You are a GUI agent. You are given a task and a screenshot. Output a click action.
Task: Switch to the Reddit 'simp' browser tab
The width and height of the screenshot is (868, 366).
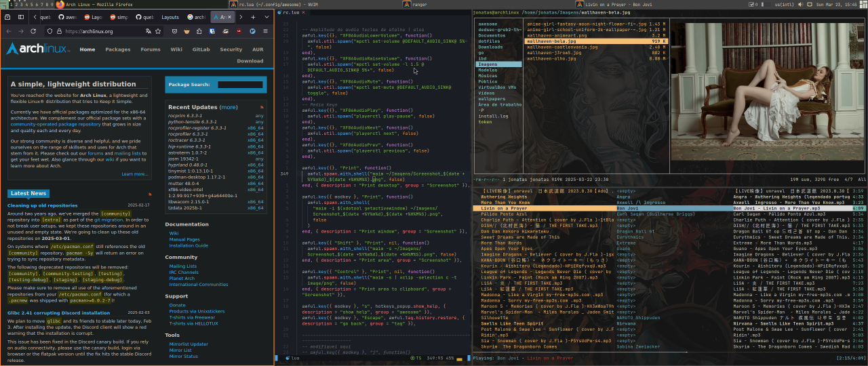(119, 17)
